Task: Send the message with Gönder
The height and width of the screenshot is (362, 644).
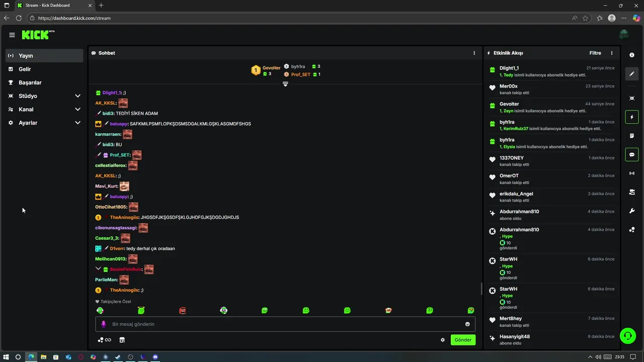Action: (x=463, y=340)
